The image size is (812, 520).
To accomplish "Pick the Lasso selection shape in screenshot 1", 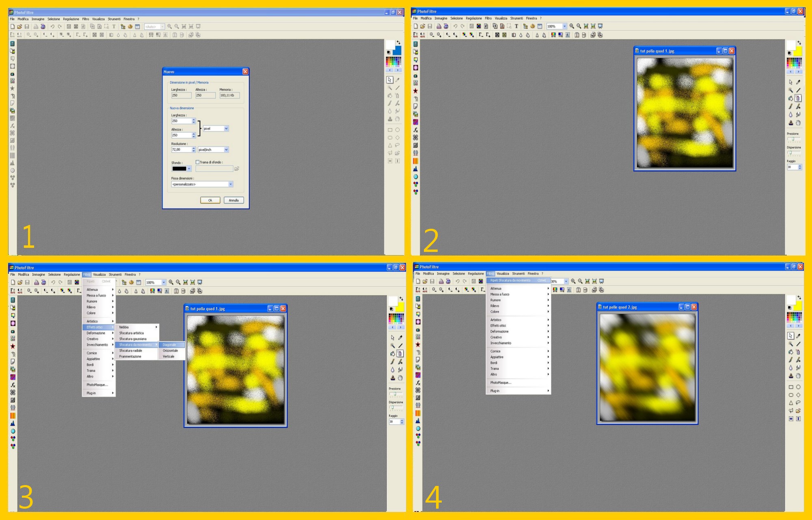I will click(x=397, y=145).
